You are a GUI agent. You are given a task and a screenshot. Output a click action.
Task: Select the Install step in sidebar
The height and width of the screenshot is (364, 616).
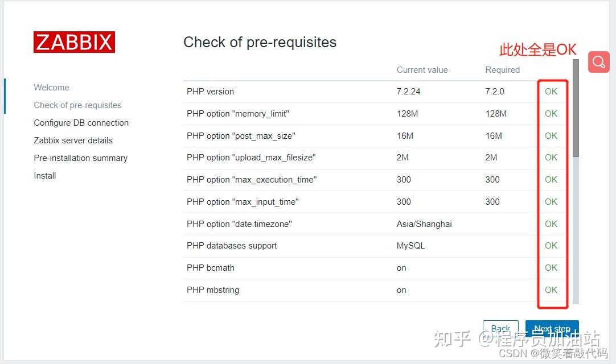click(x=45, y=176)
